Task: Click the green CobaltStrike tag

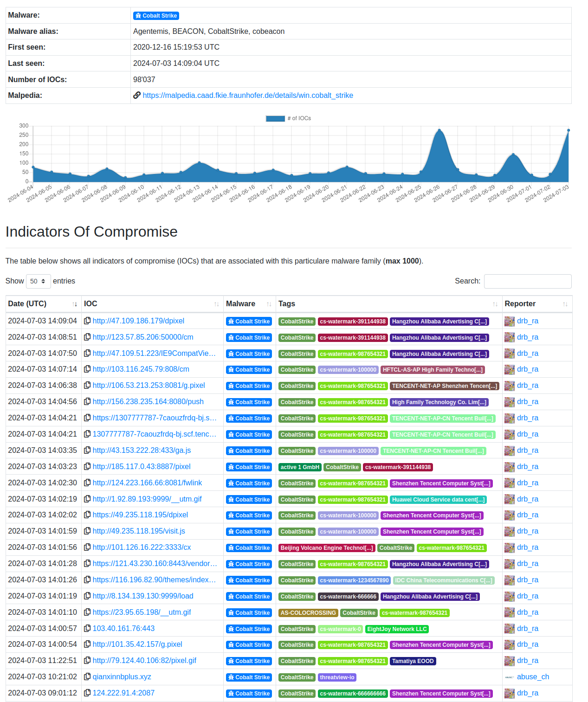Action: (x=297, y=321)
